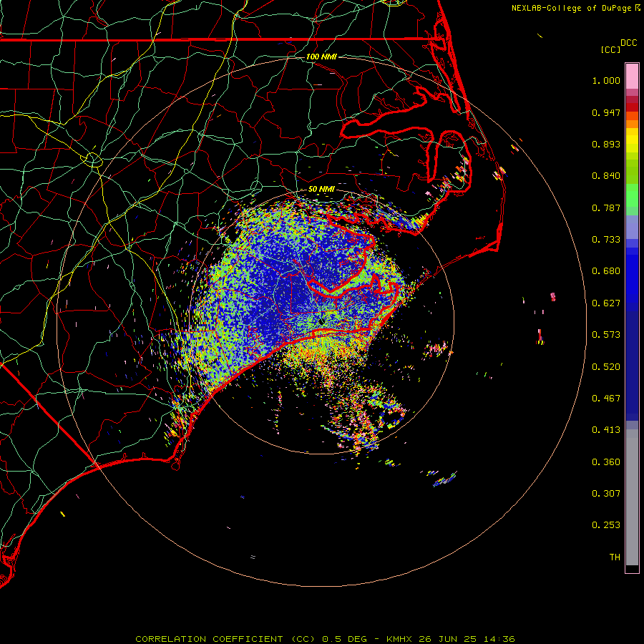The image size is (644, 644).
Task: Select the 0.840 legend value
Action: 606,176
